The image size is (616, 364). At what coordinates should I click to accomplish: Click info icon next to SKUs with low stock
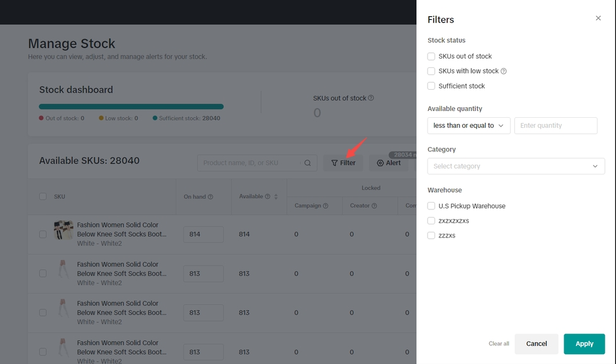click(x=504, y=71)
